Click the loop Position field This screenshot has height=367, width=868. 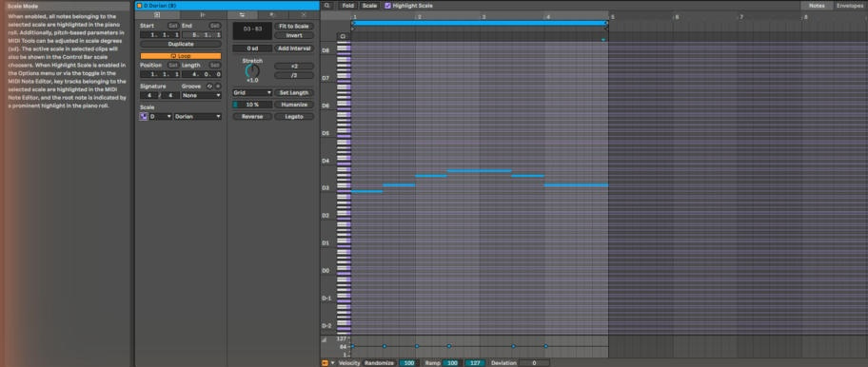(x=160, y=74)
